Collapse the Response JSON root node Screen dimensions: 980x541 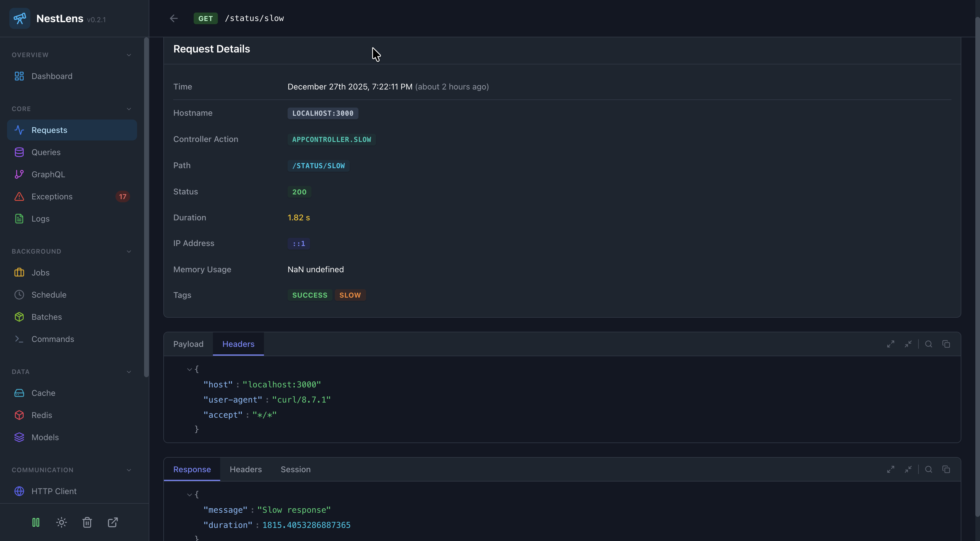tap(189, 495)
